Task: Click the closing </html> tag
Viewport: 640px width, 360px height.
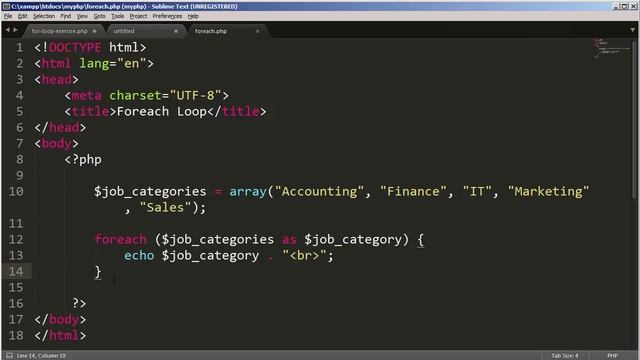Action: pos(60,335)
